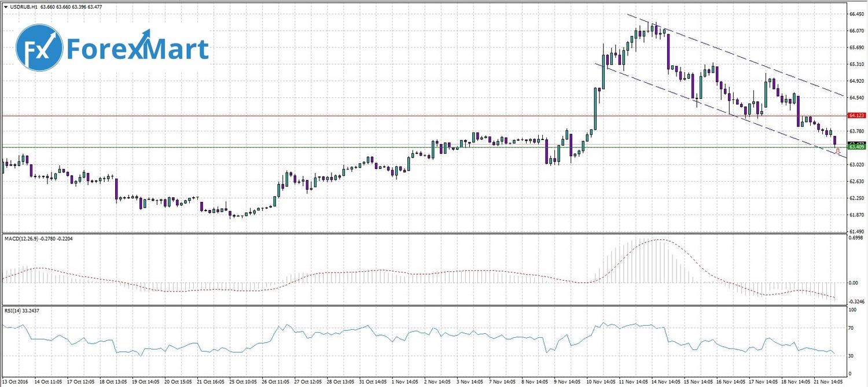The height and width of the screenshot is (387, 868).
Task: Click the RSI 70 level scale label
Action: click(851, 328)
